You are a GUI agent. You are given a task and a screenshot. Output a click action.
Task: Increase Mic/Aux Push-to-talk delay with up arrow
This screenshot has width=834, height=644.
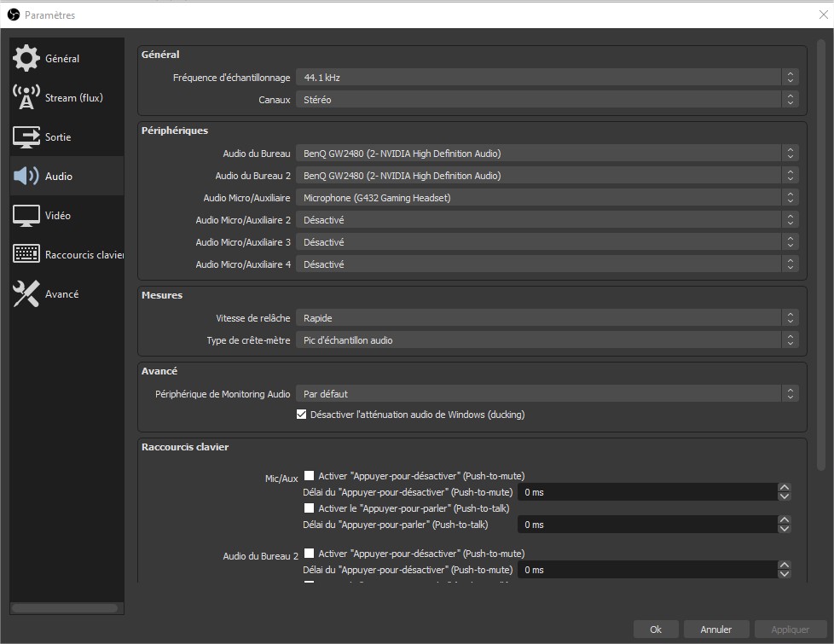point(784,520)
